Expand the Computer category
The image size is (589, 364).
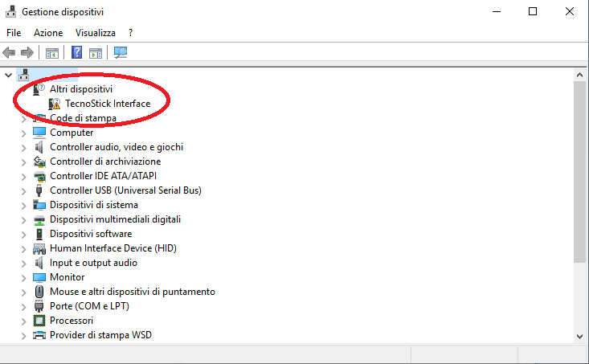[23, 133]
